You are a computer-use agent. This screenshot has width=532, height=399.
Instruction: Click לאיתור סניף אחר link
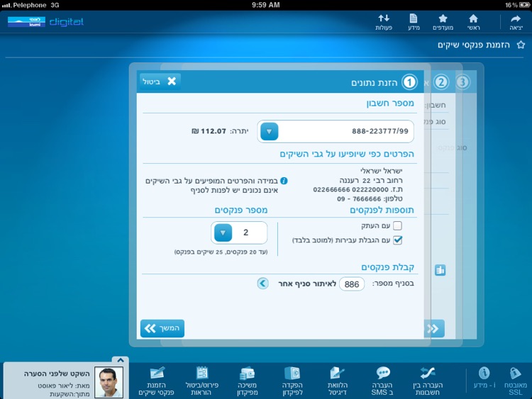(307, 283)
